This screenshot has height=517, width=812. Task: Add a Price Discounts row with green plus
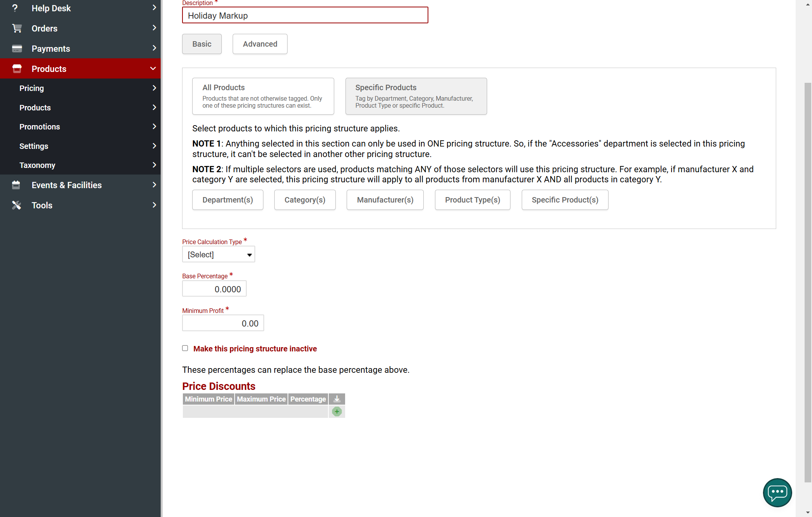(337, 412)
